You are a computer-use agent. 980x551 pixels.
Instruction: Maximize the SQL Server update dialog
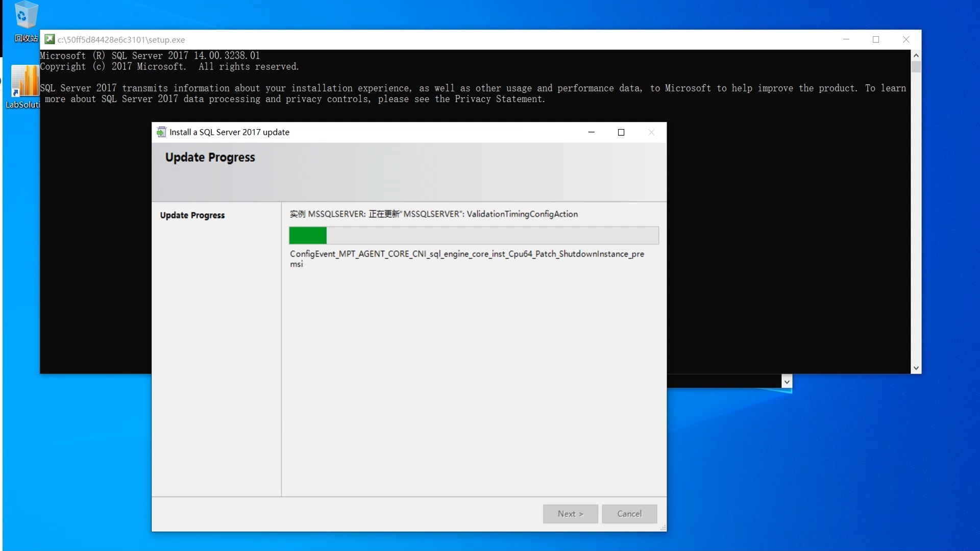[x=621, y=132]
